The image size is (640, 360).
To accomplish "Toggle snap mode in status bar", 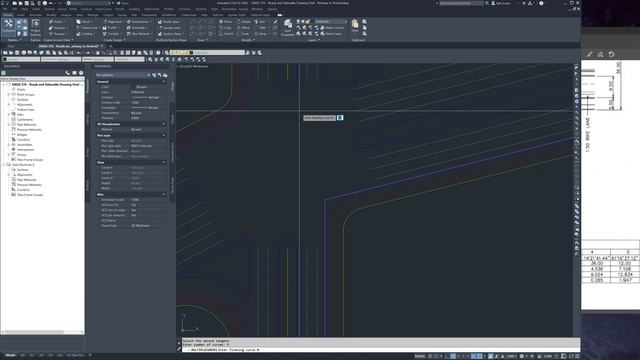I will (x=436, y=356).
